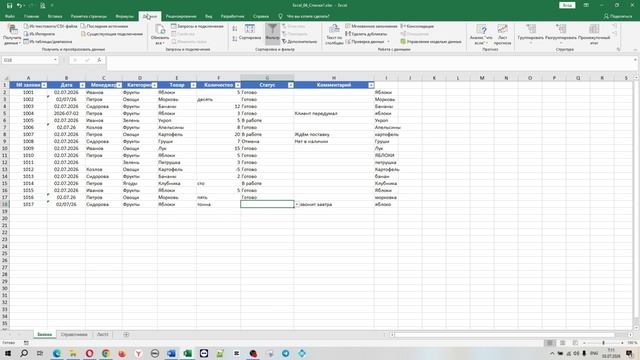Switch to the Лист1 sheet tab
The width and height of the screenshot is (640, 360).
(x=102, y=335)
